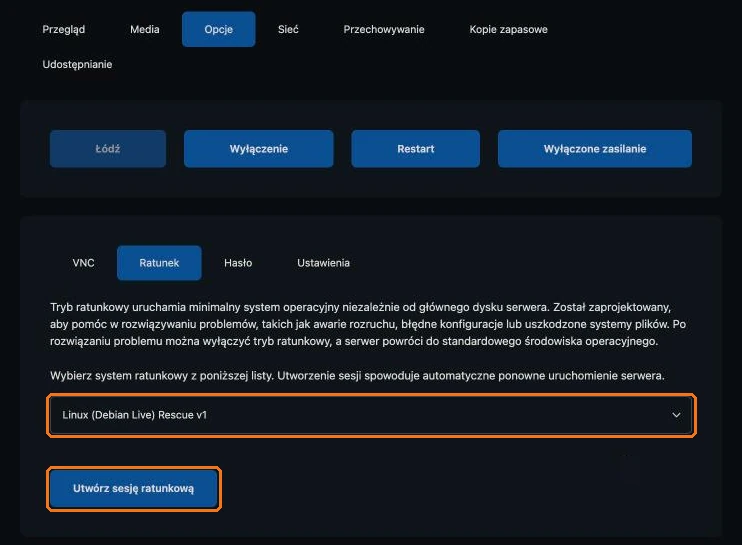Switch to the Ustawienia sub-tab
This screenshot has width=742, height=545.
tap(324, 263)
